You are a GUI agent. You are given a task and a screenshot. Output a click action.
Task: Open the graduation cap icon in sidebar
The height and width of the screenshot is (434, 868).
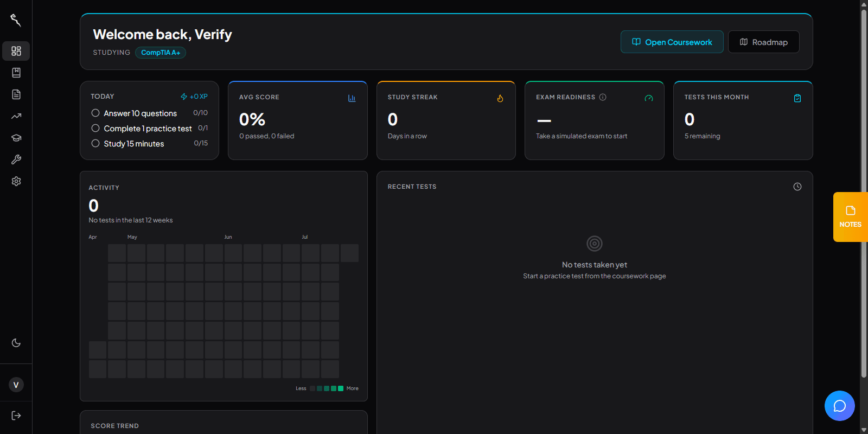pos(16,138)
